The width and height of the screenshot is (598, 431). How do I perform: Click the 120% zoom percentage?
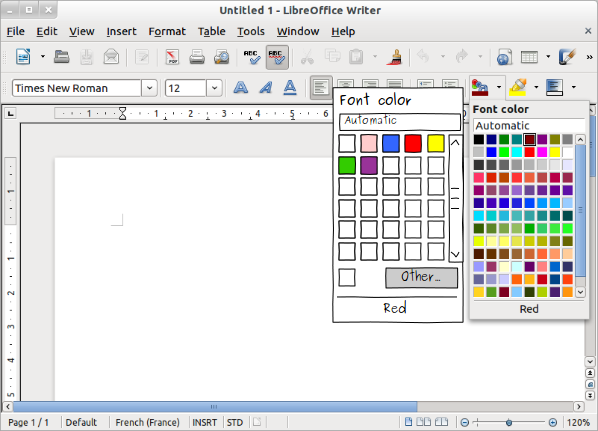(578, 422)
